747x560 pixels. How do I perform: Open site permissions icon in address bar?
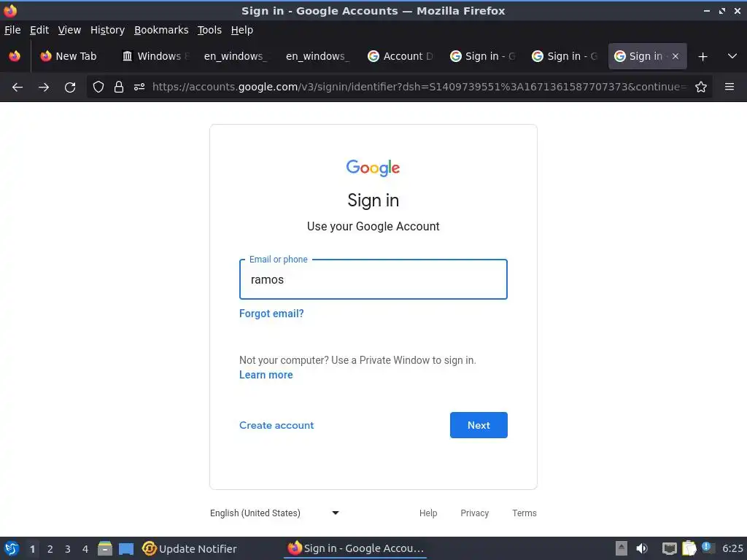tap(139, 87)
